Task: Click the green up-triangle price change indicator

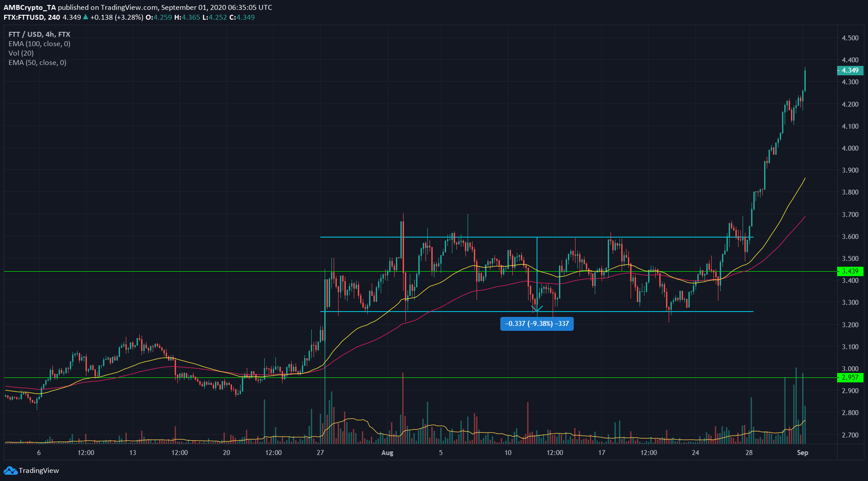Action: [x=86, y=17]
